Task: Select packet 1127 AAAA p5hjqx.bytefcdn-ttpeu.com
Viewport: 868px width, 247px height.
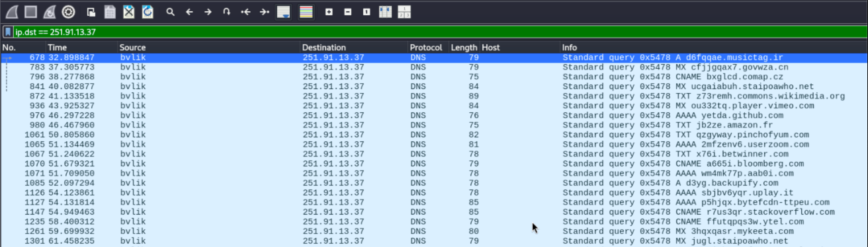Action: tap(434, 202)
